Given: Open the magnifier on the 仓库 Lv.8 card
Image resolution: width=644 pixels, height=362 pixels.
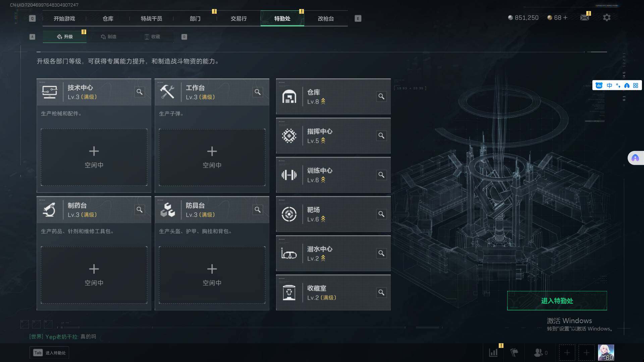Looking at the screenshot, I should pos(381,97).
